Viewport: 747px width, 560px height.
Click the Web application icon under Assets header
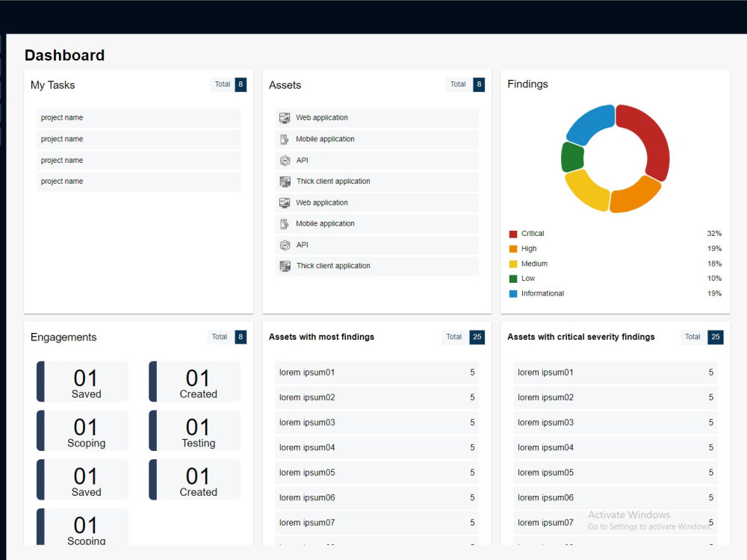click(285, 118)
